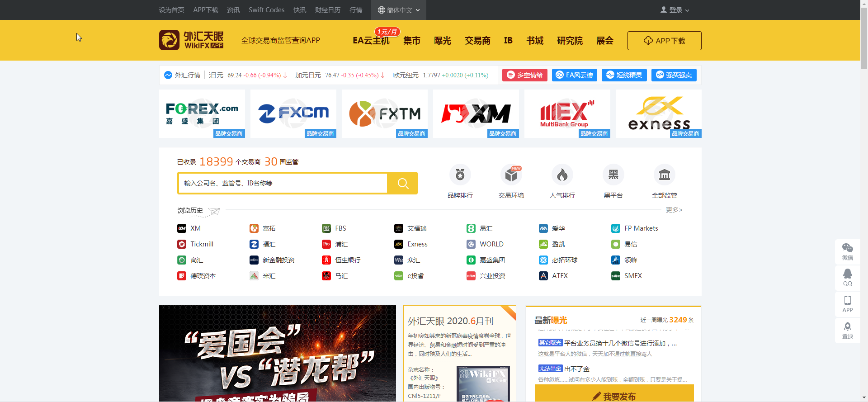Open FP Markets broker icon
The height and width of the screenshot is (402, 868).
[x=616, y=228]
